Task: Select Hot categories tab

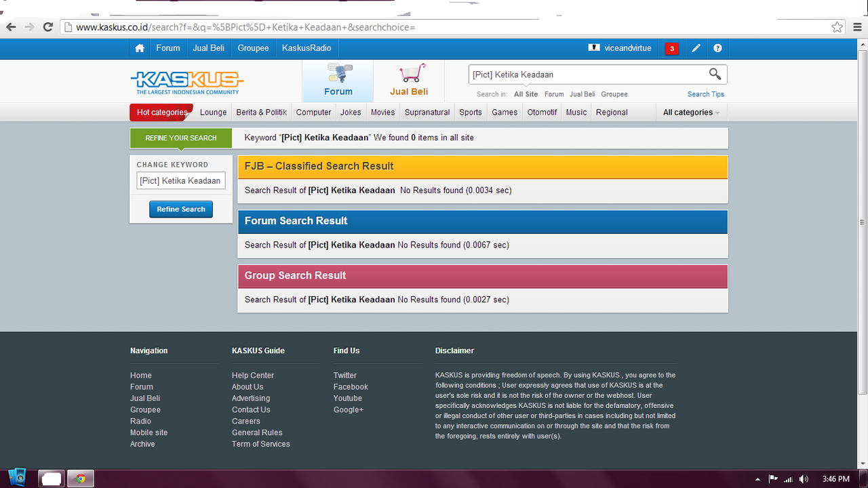Action: coord(161,113)
